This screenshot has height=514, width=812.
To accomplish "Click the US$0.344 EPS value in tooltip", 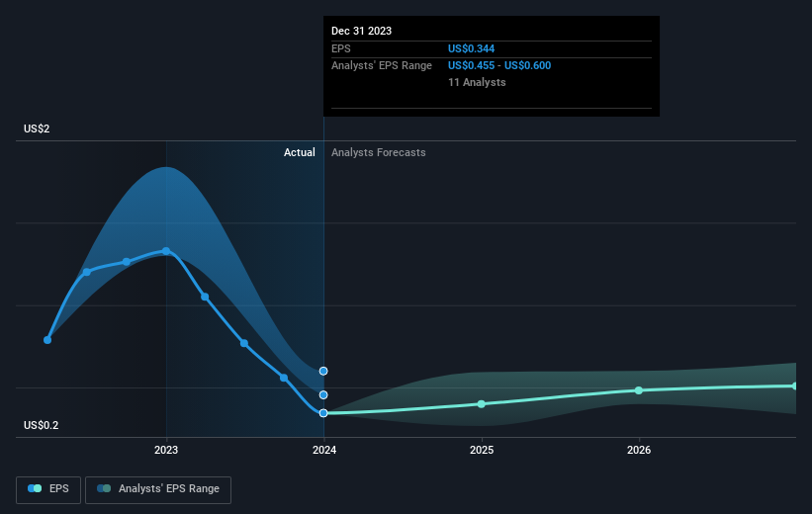I will 471,48.
